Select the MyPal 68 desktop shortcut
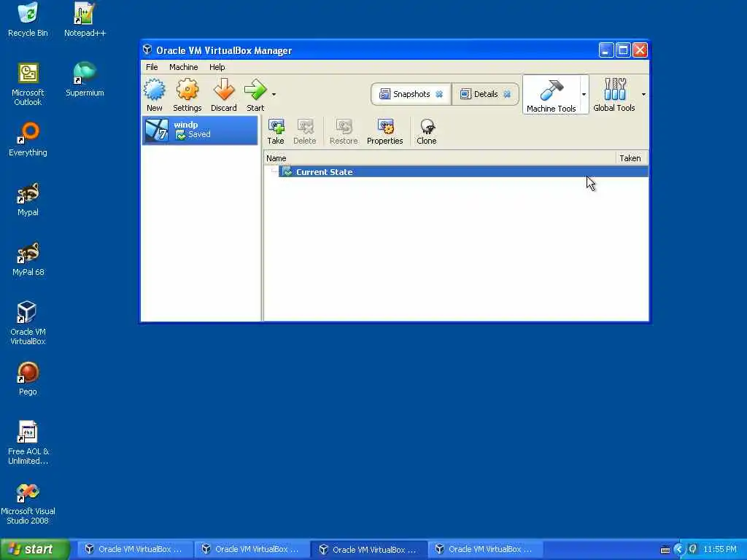747x560 pixels. coord(28,259)
